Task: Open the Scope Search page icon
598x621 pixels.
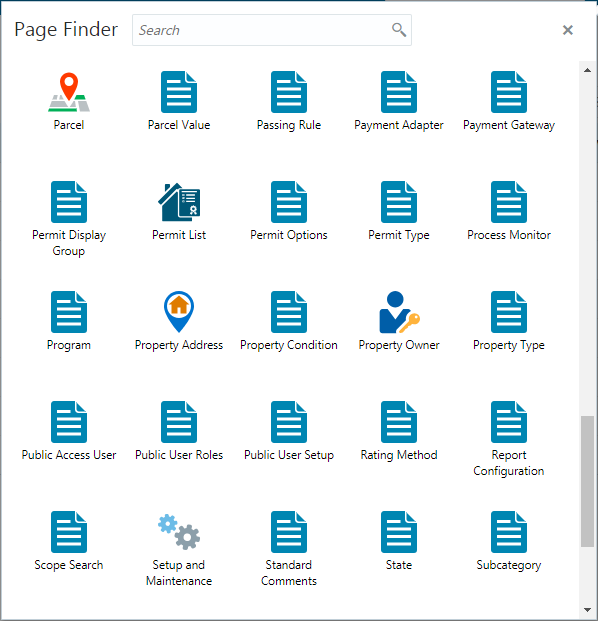Action: 69,532
